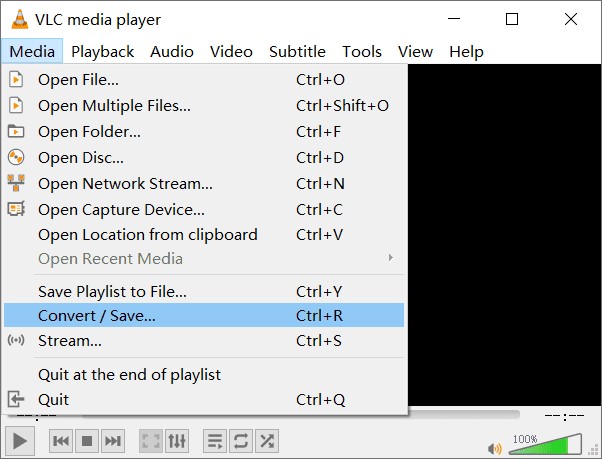Click the Play button in the controls
This screenshot has height=459, width=602.
click(20, 441)
